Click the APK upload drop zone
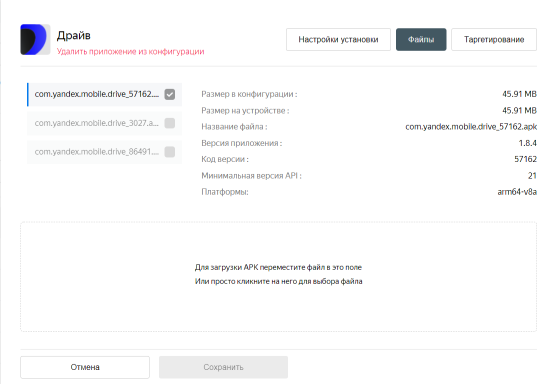Screen dimensions: 553x384 click(x=279, y=277)
